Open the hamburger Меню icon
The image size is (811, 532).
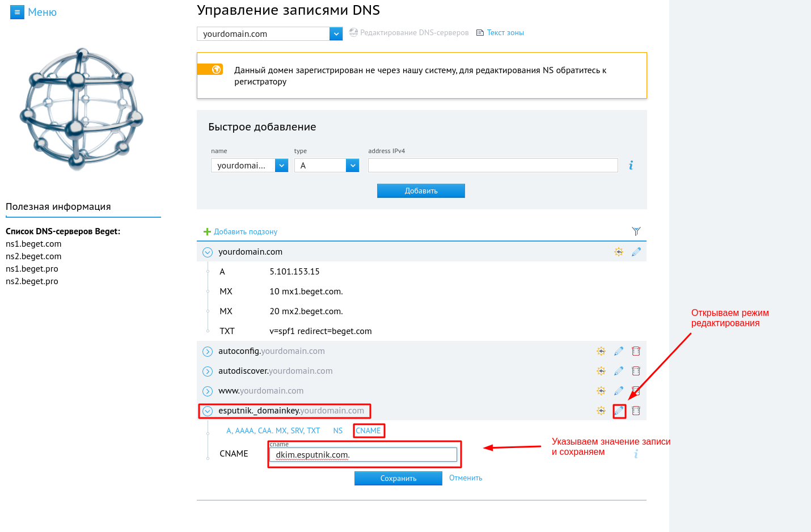tap(18, 12)
